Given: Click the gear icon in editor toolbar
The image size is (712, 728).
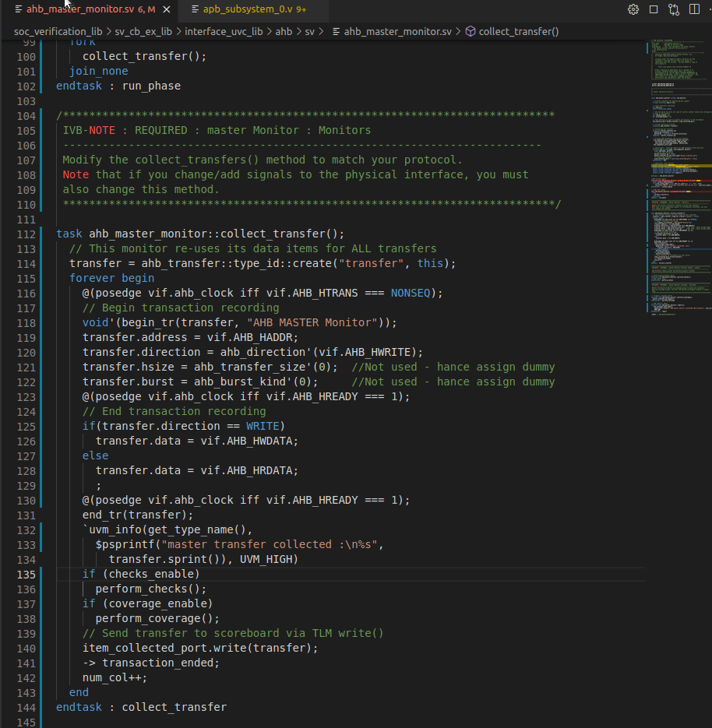Looking at the screenshot, I should (x=633, y=9).
